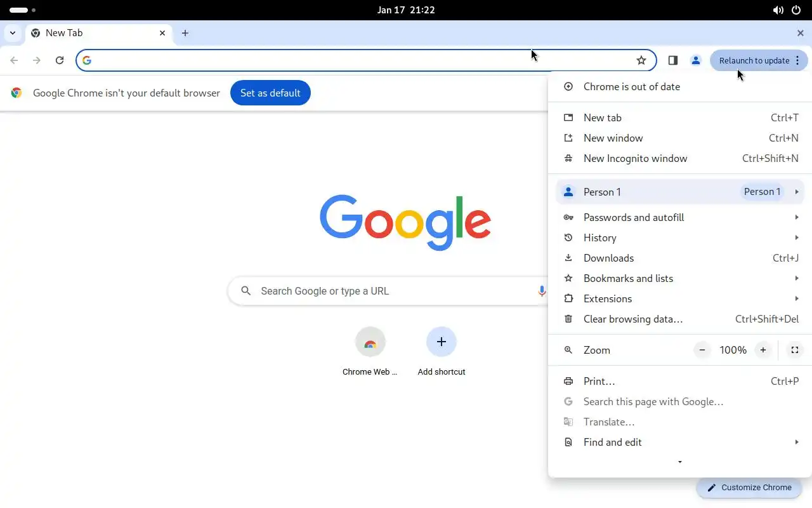Image resolution: width=812 pixels, height=508 pixels.
Task: Open Chrome Web Store shortcut
Action: pos(370,351)
